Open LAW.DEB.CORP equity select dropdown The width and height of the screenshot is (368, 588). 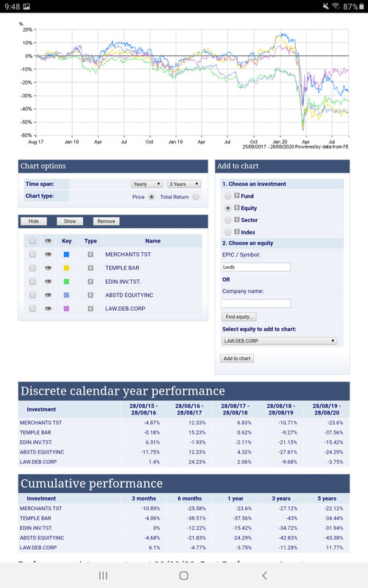(279, 341)
